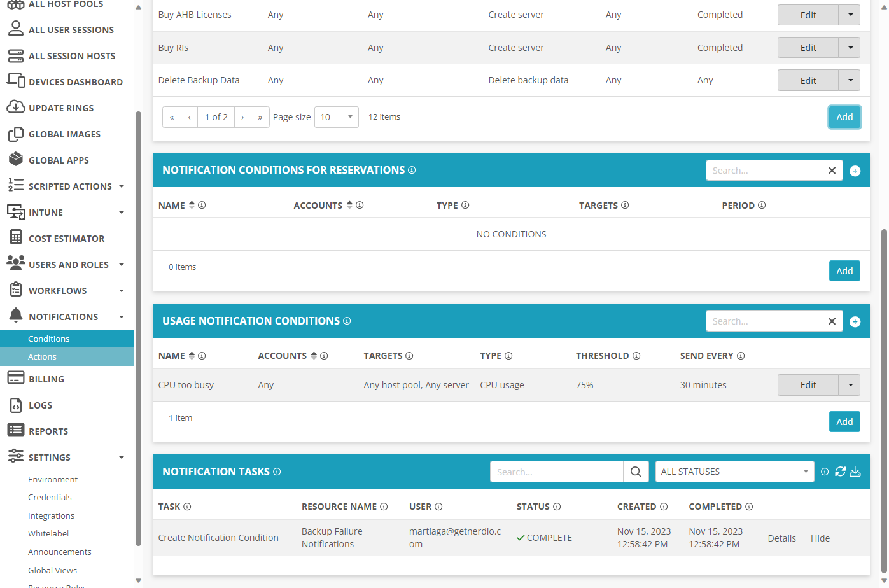
Task: Click plus icon in Usage Notification Conditions header
Action: point(855,321)
